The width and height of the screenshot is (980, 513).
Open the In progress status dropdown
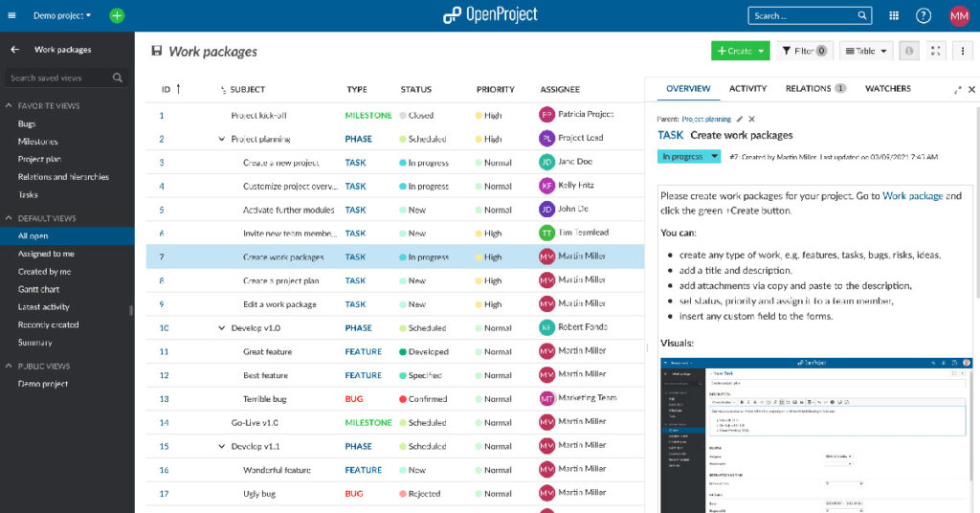(689, 156)
